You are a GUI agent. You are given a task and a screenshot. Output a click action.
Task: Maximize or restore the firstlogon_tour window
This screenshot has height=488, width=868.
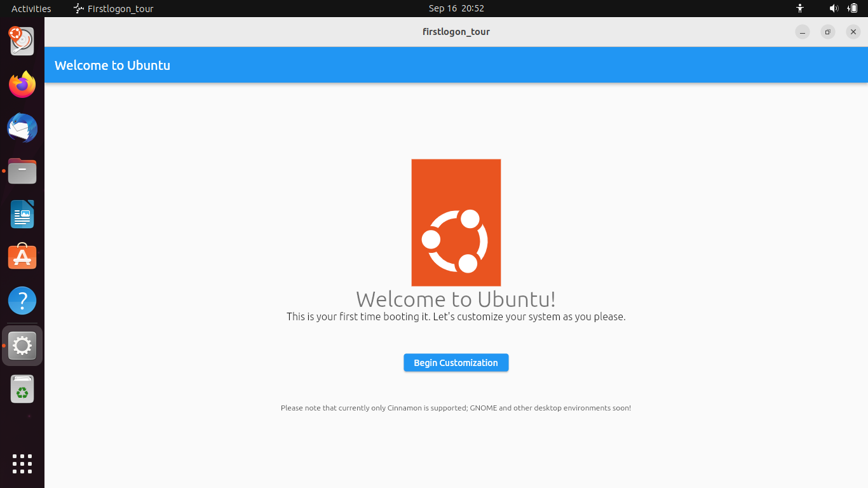[x=827, y=32]
